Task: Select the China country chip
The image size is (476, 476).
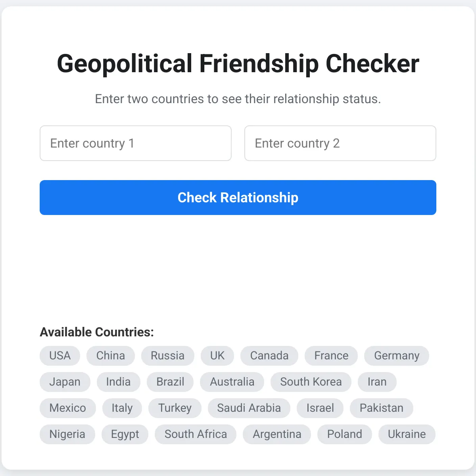Action: [111, 355]
